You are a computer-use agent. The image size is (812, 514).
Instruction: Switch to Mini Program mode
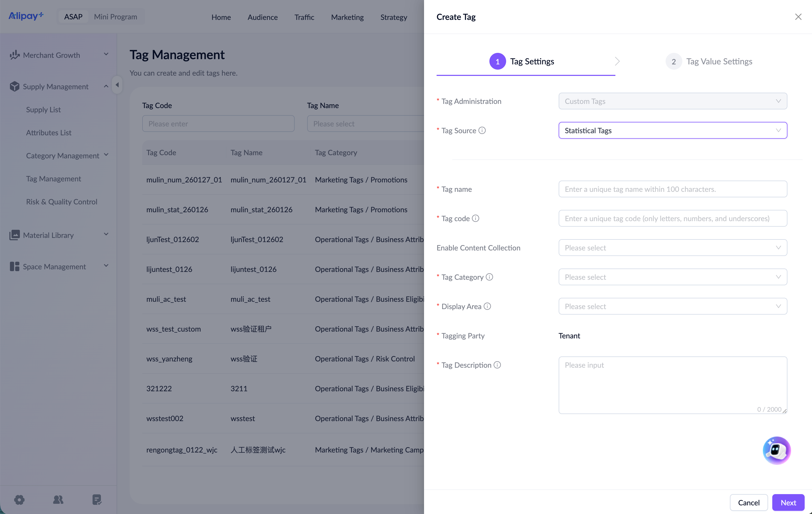[115, 16]
